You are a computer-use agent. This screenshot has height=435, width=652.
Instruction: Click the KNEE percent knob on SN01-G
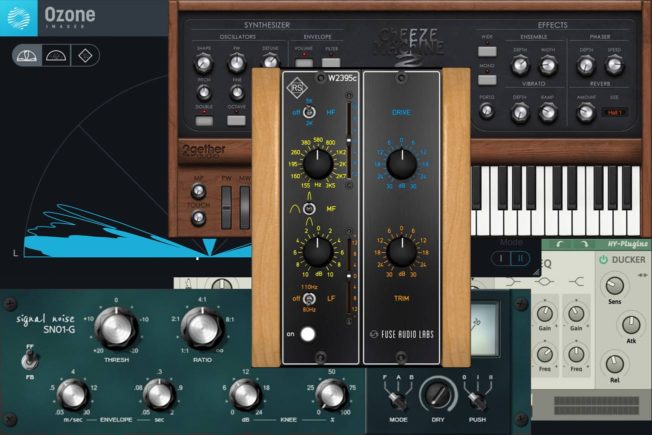point(331,395)
